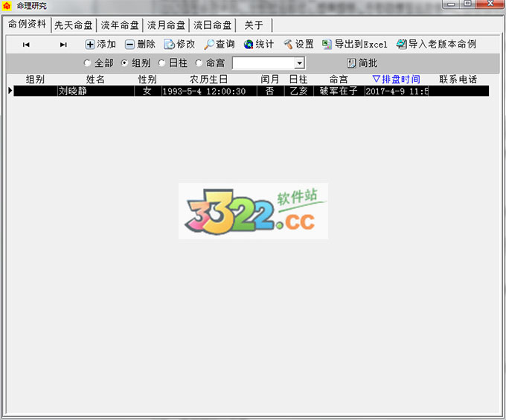Click the current row indicator arrow

tap(10, 91)
